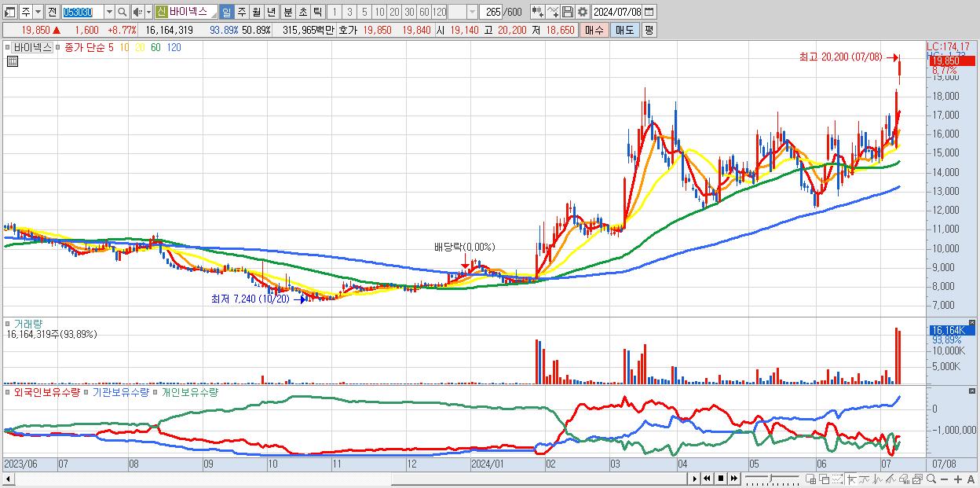This screenshot has width=980, height=488.
Task: Click the 'A' auto-fit icon at bottom-right
Action: click(971, 479)
